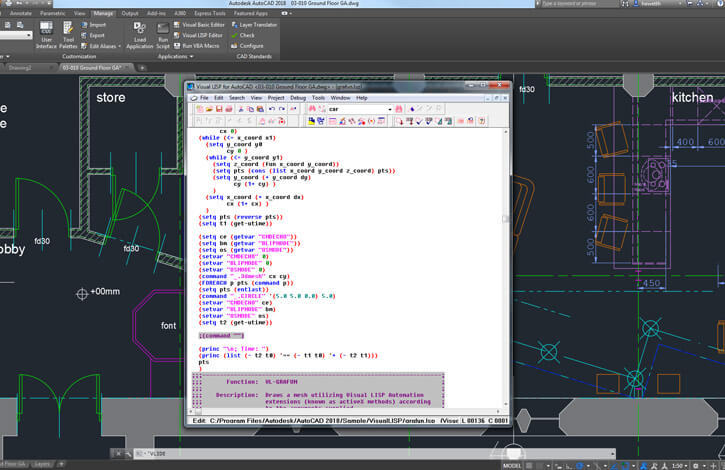This screenshot has width=725, height=470.
Task: Click Activate AutoCAD icon in View toolbar
Action: pyautogui.click(x=311, y=121)
